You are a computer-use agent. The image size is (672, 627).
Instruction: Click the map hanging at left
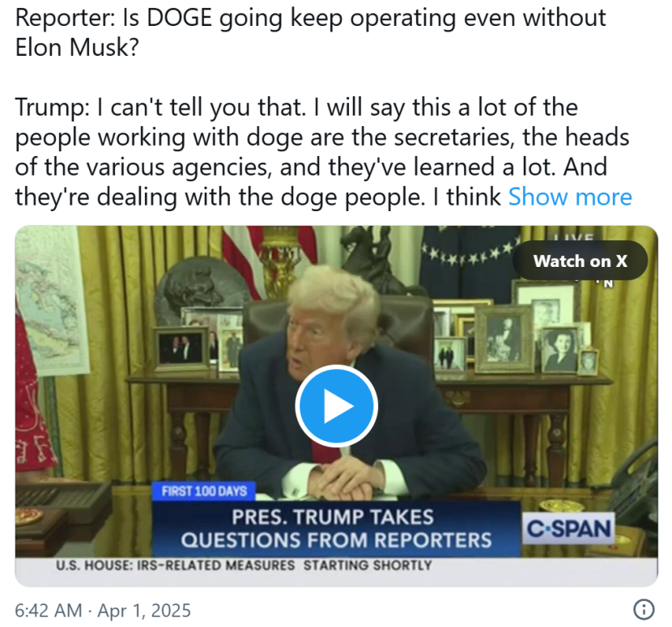click(x=53, y=300)
